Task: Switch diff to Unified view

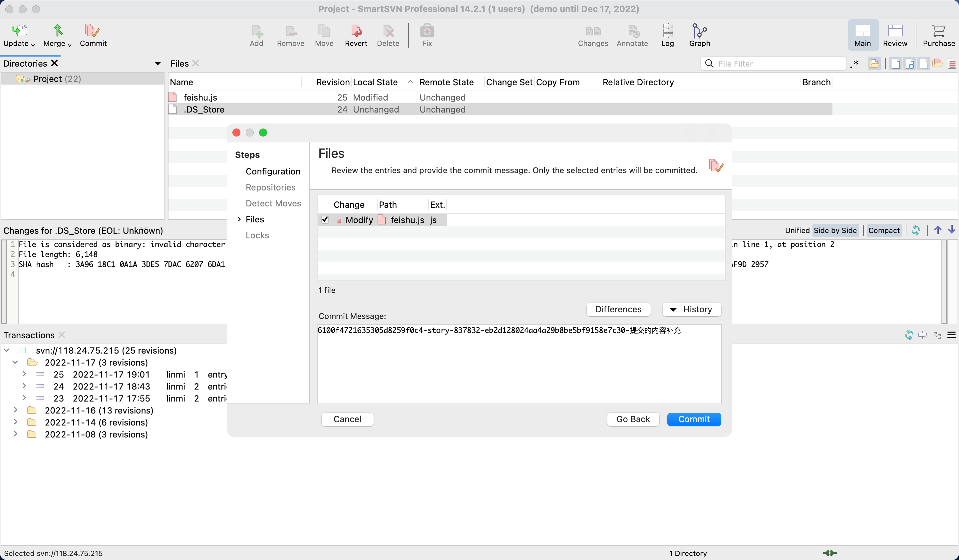Action: [x=797, y=230]
